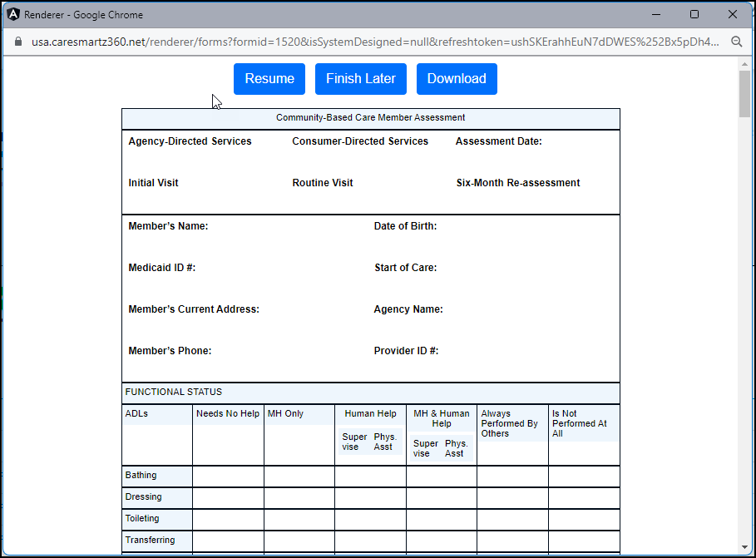Mark Dressing under MH Only column
This screenshot has width=756, height=558.
(x=299, y=496)
